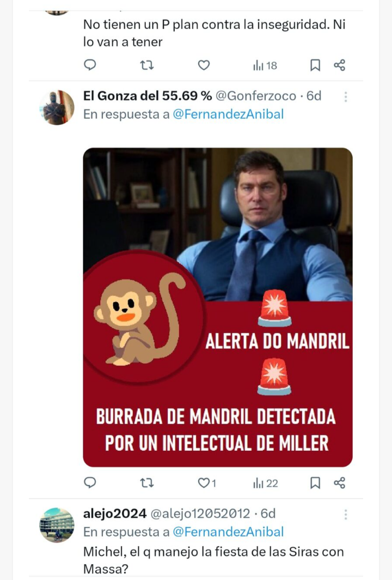Open alejo2024's profile avatar

pyautogui.click(x=57, y=525)
